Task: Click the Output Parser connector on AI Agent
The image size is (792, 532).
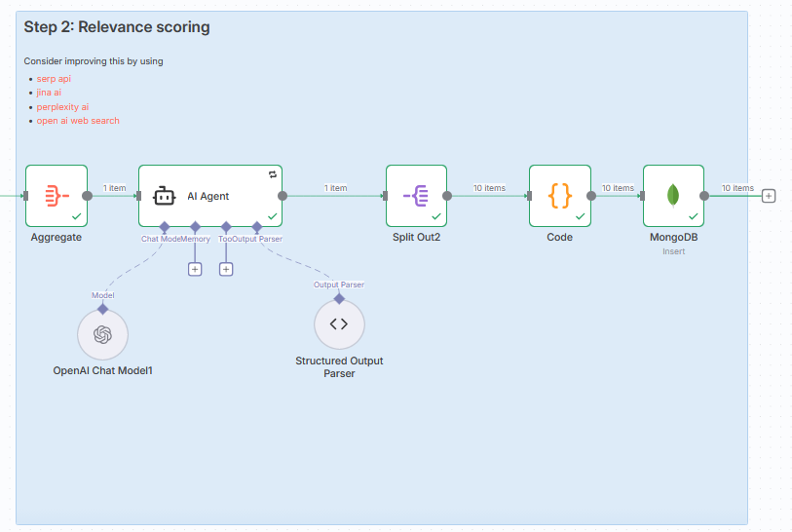Action: coord(257,226)
